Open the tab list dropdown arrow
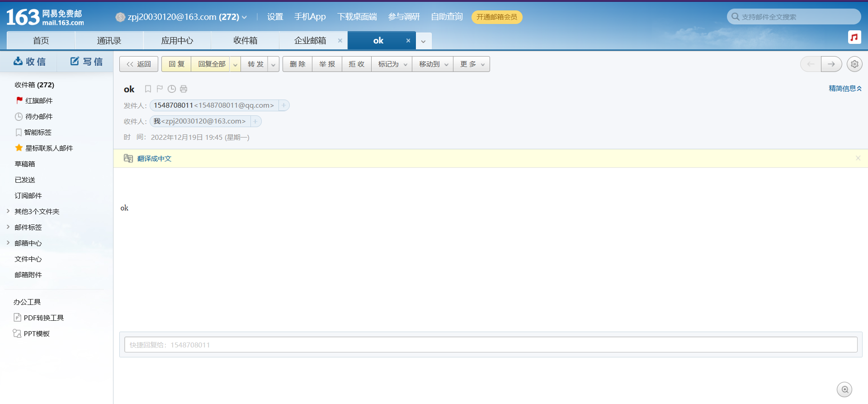 coord(424,41)
